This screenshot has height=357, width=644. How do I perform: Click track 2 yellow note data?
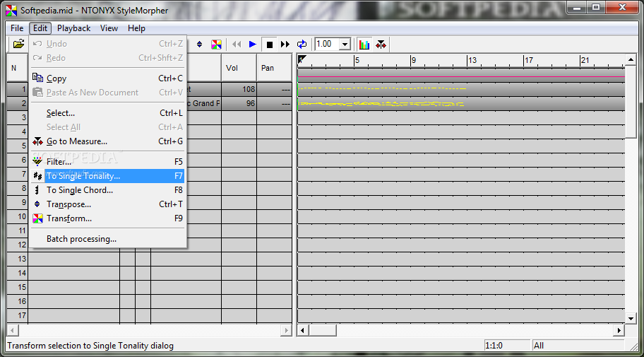(x=381, y=104)
